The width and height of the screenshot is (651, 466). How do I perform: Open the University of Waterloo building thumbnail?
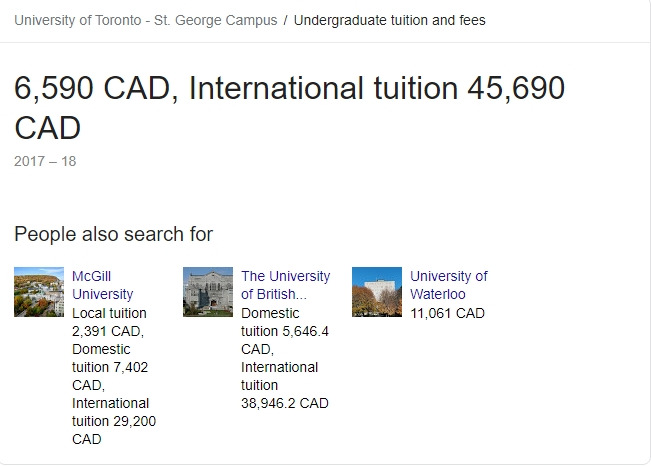(377, 291)
